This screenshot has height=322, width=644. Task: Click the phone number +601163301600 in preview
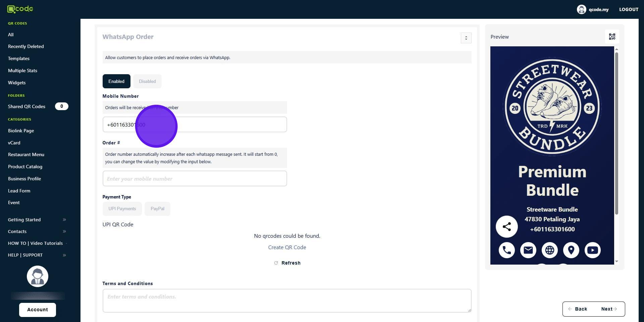click(552, 229)
